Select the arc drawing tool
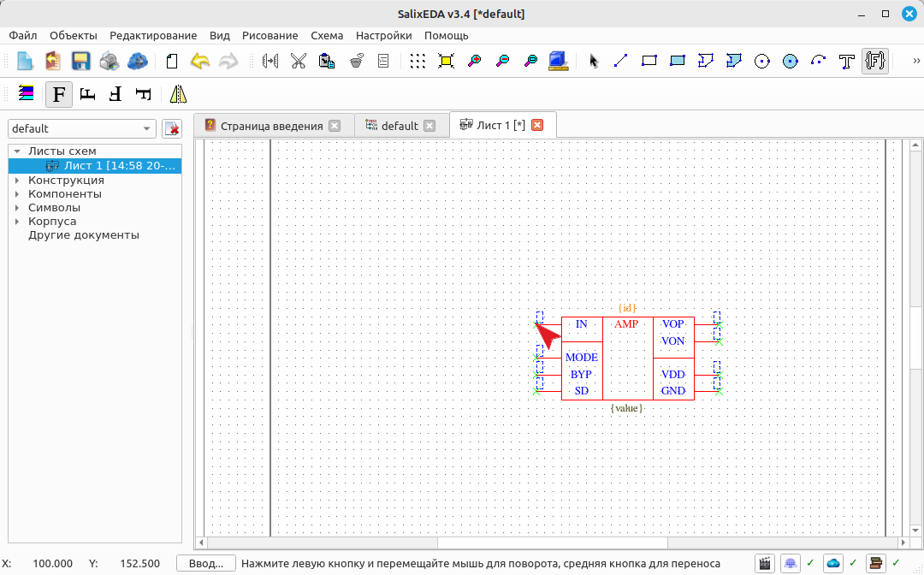Screen dimensions: 924x575 point(819,61)
